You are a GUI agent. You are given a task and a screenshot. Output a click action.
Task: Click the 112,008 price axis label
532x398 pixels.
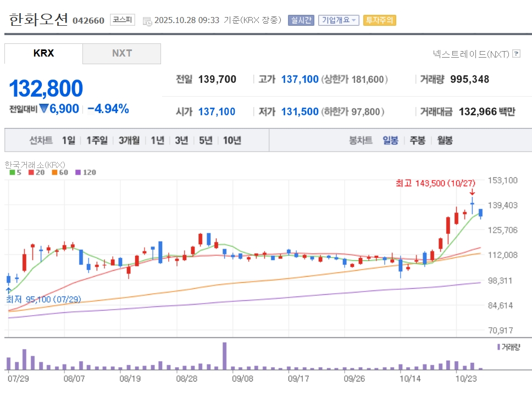click(502, 255)
